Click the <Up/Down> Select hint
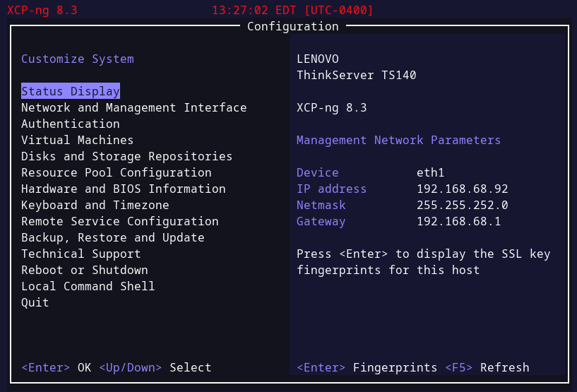The image size is (577, 392). pyautogui.click(x=155, y=367)
